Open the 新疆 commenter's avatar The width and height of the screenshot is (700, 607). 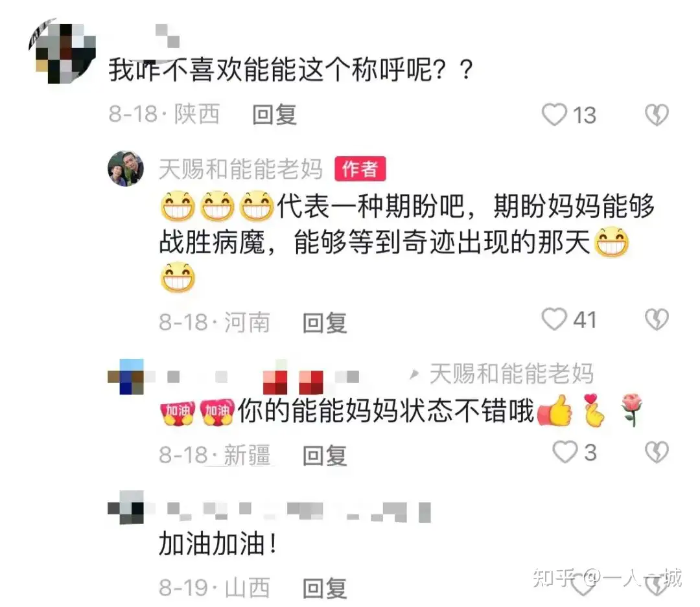click(126, 376)
